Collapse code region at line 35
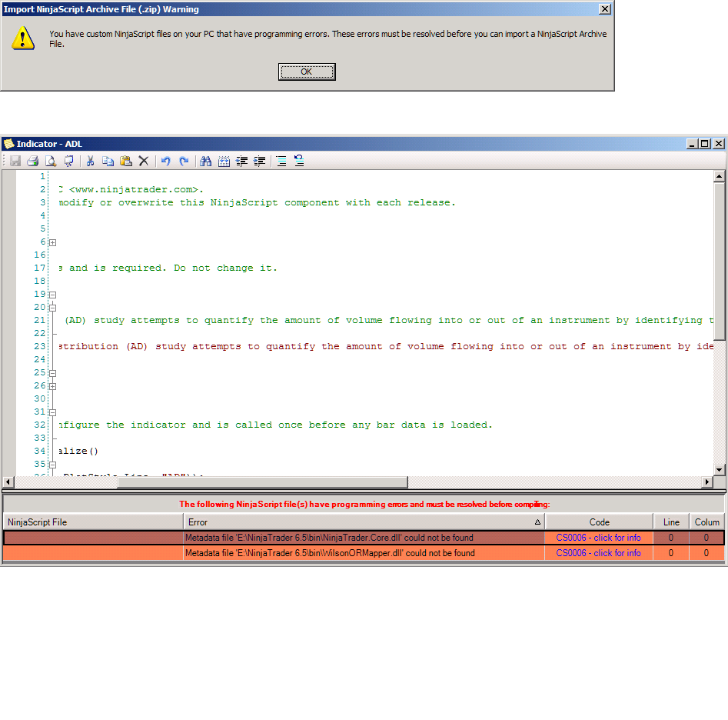728x720 pixels. point(53,465)
